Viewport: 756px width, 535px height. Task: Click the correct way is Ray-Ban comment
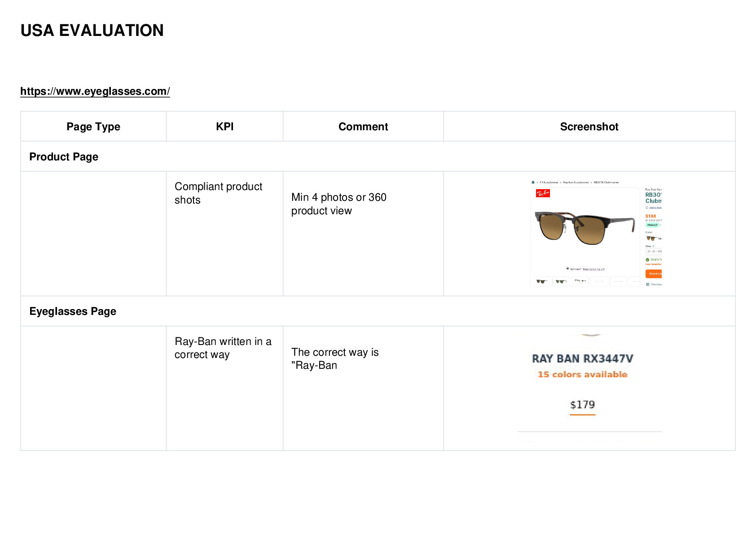click(363, 388)
